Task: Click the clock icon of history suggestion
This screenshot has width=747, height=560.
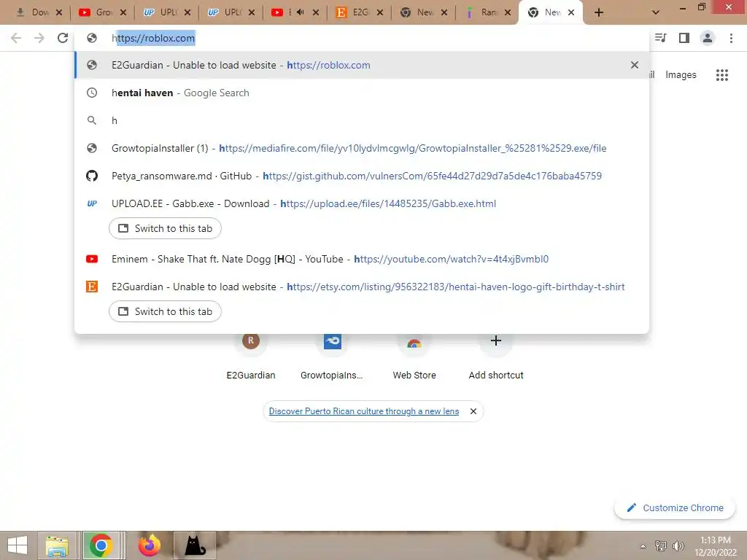Action: [x=92, y=93]
